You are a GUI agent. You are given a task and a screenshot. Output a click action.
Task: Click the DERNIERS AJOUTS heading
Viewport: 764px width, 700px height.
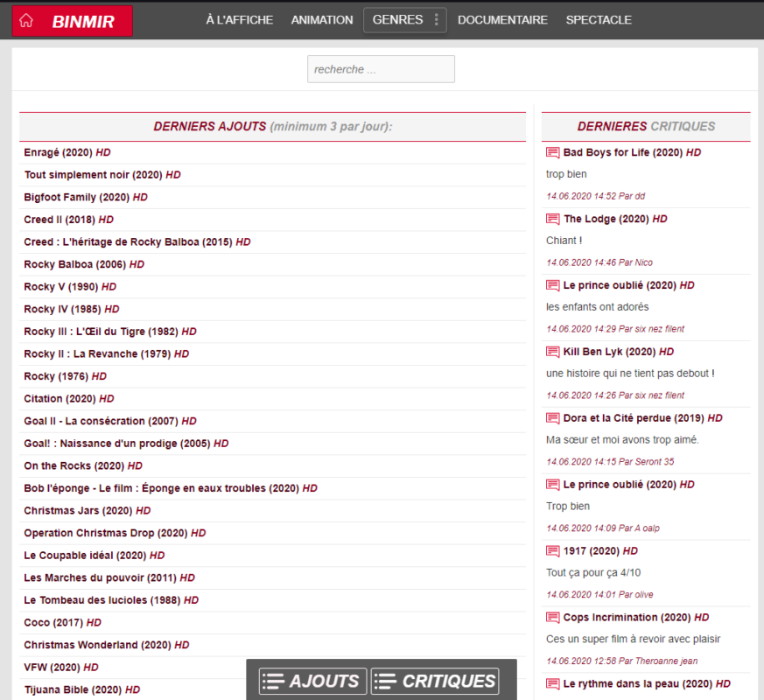273,127
